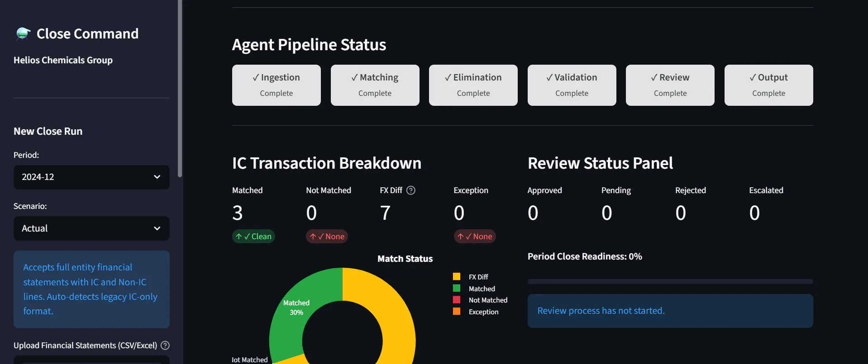This screenshot has width=868, height=364.
Task: Open the FX Diff help tooltip icon
Action: 411,190
